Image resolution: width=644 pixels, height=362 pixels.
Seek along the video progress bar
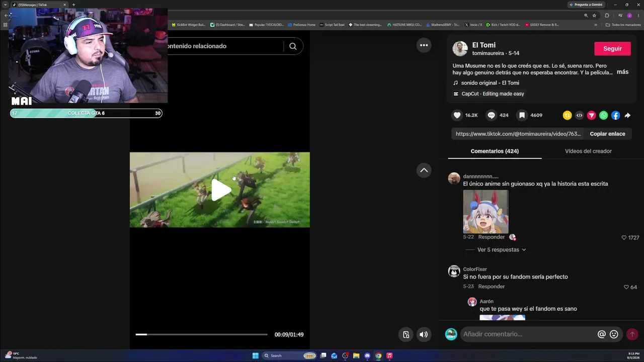tap(201, 334)
